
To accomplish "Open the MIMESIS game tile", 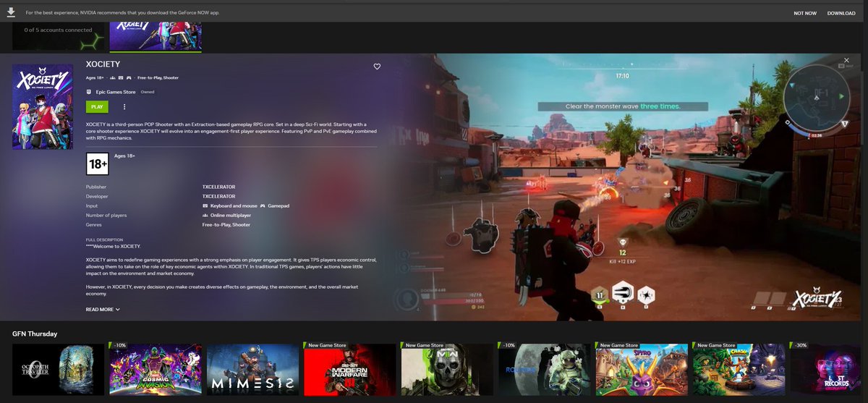I will pyautogui.click(x=252, y=369).
